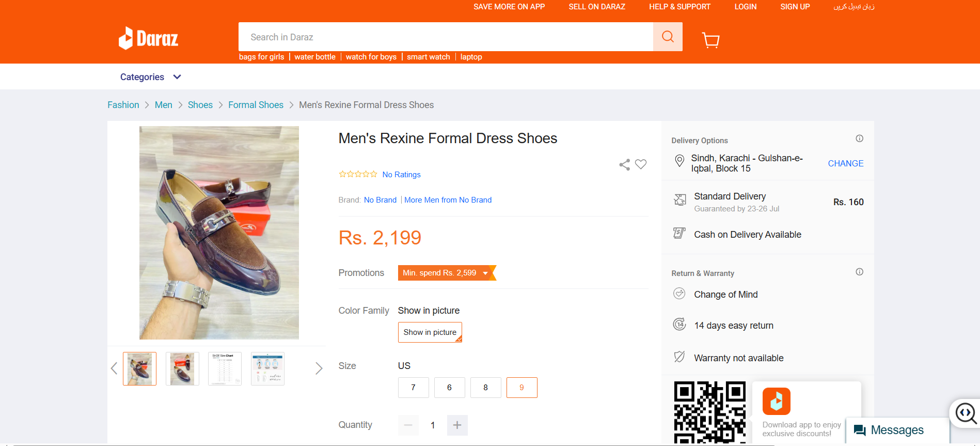Select size 7

pyautogui.click(x=413, y=388)
